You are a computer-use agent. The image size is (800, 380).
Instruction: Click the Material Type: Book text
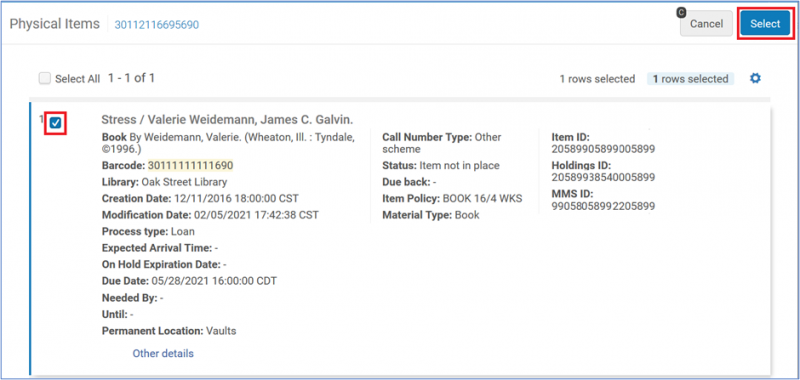[431, 215]
